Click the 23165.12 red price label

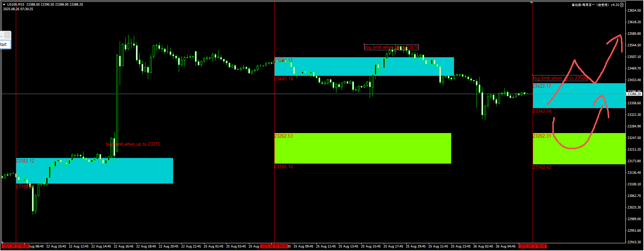pyautogui.click(x=283, y=167)
